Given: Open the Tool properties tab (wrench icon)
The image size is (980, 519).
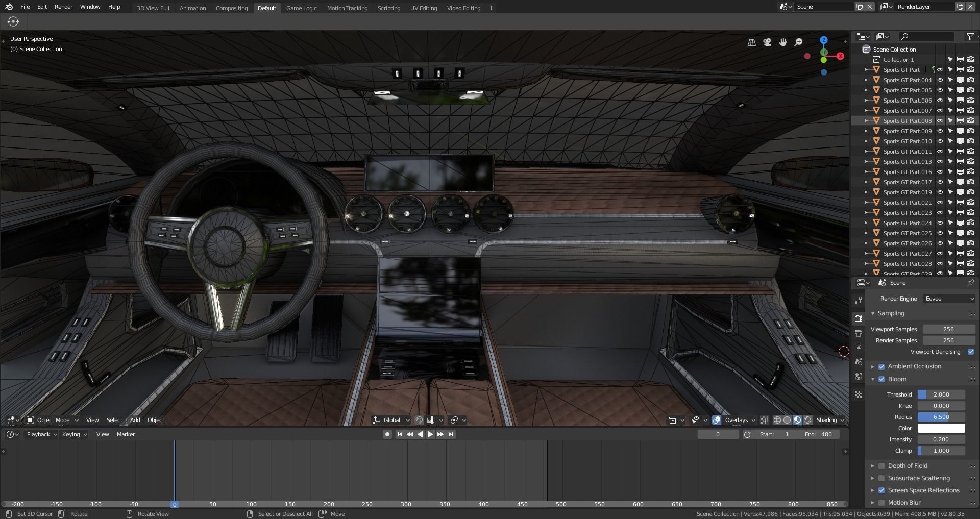Looking at the screenshot, I should point(859,301).
